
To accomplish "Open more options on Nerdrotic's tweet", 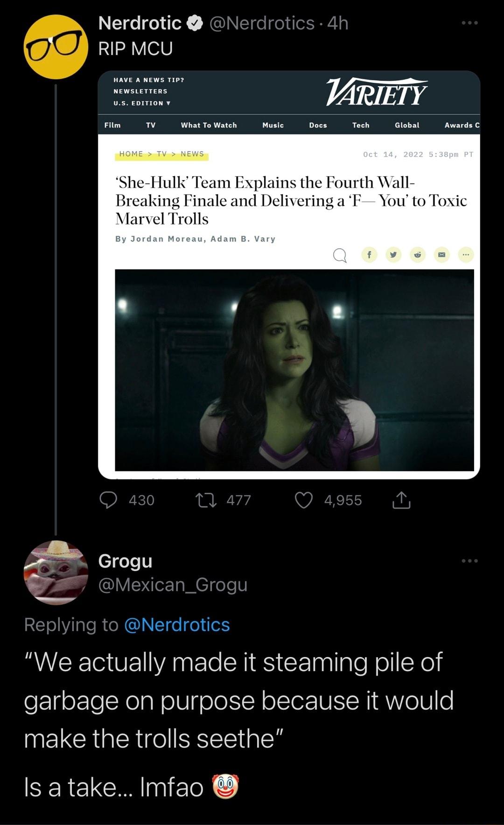I will (x=469, y=22).
